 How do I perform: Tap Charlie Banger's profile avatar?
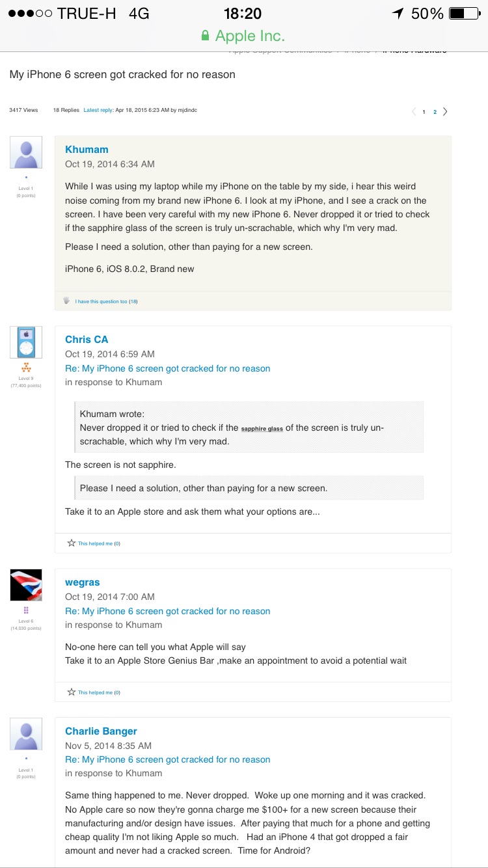click(x=26, y=734)
